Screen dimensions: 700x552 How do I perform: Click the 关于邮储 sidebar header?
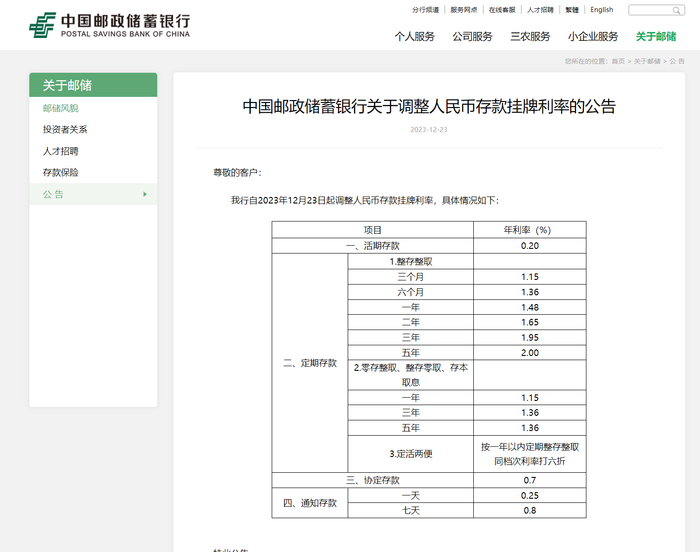point(93,85)
